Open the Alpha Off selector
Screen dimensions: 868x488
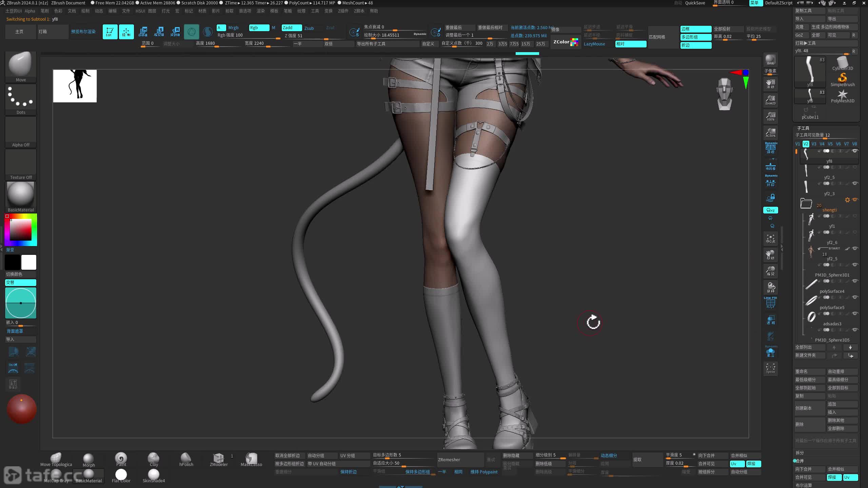click(x=21, y=132)
